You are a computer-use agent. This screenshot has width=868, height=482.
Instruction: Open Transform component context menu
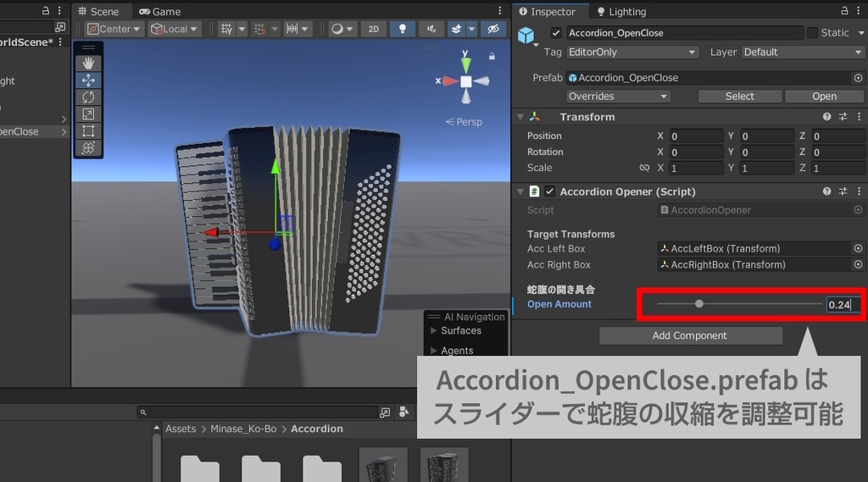(x=860, y=117)
